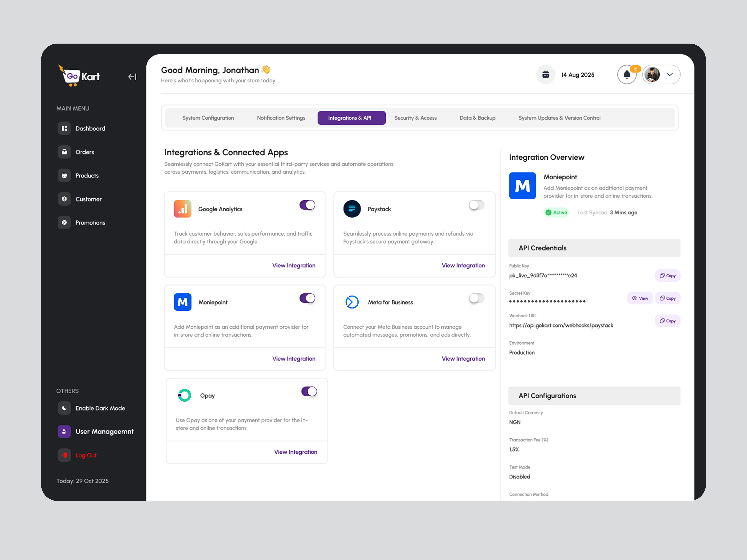Viewport: 747px width, 560px height.
Task: Open User Management in sidebar
Action: click(x=96, y=432)
